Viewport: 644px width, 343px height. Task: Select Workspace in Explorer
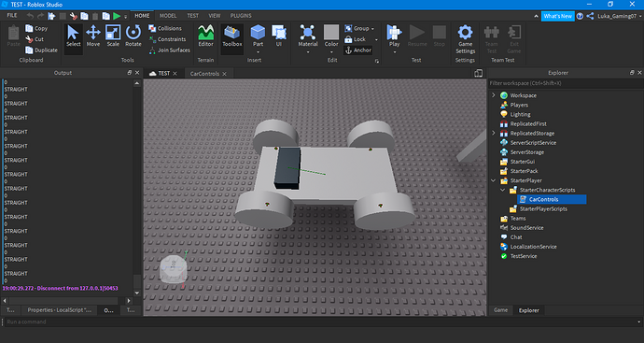click(x=523, y=95)
